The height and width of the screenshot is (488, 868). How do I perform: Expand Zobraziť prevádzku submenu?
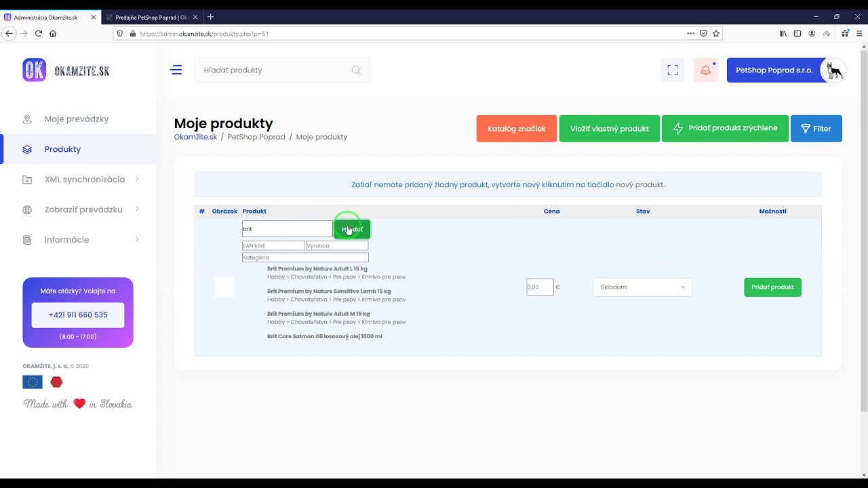coord(137,209)
